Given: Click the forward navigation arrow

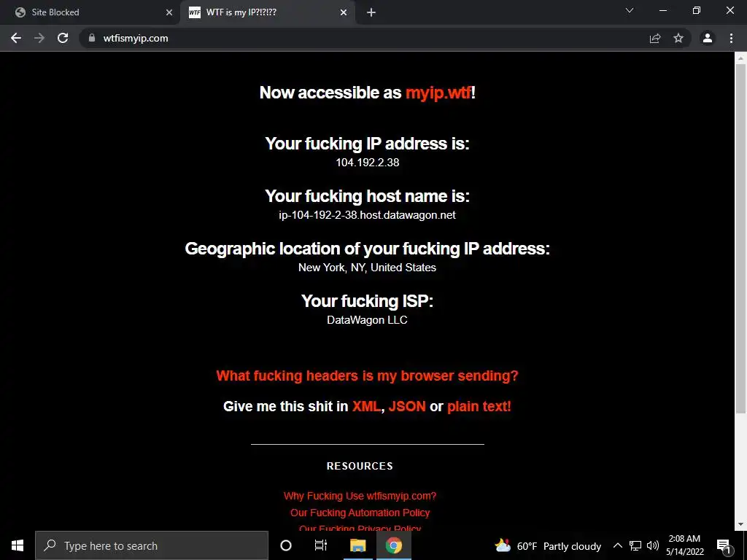Looking at the screenshot, I should pos(39,38).
